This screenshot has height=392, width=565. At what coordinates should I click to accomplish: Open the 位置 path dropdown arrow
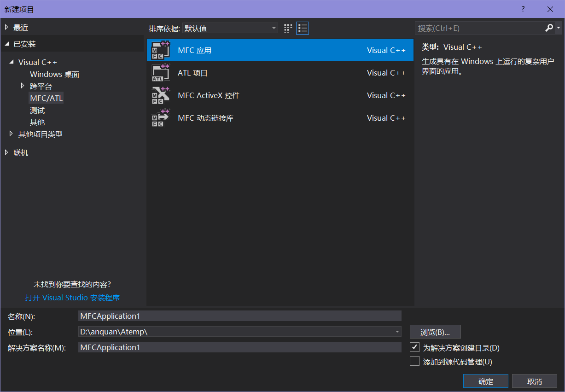(x=397, y=332)
